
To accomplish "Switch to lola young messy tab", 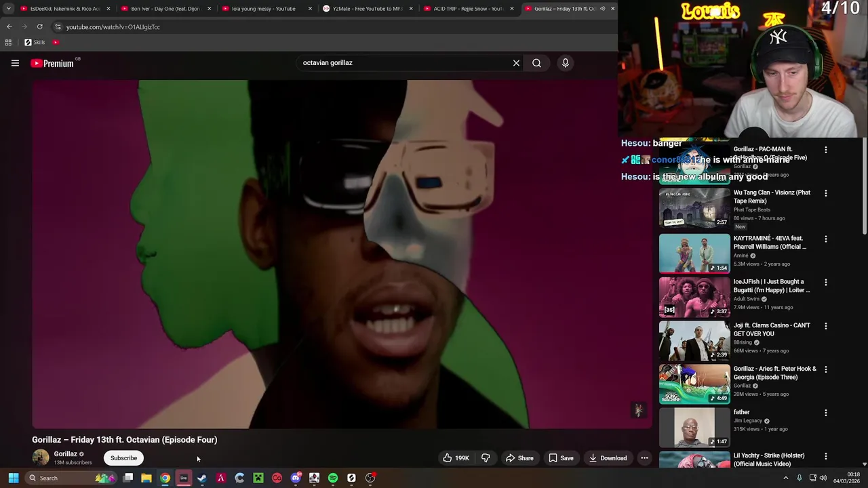I will click(x=267, y=9).
